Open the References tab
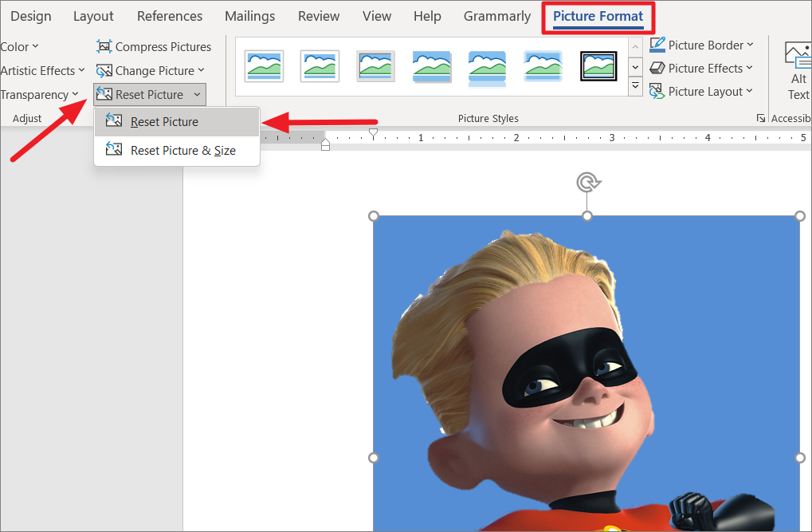 click(170, 17)
